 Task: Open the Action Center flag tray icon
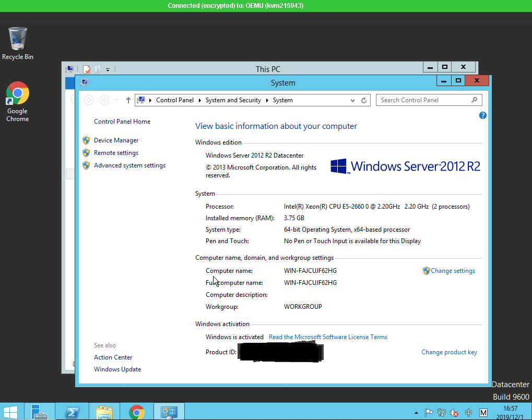[429, 413]
